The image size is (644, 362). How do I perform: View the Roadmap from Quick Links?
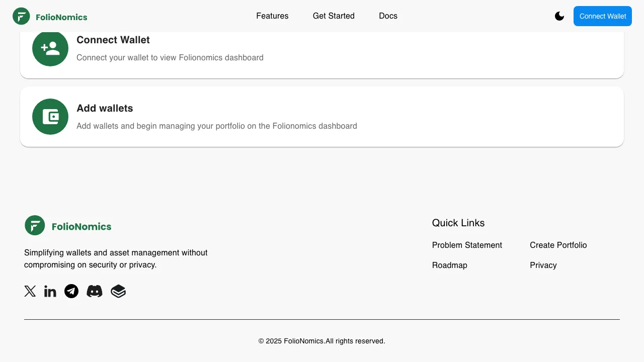click(449, 265)
